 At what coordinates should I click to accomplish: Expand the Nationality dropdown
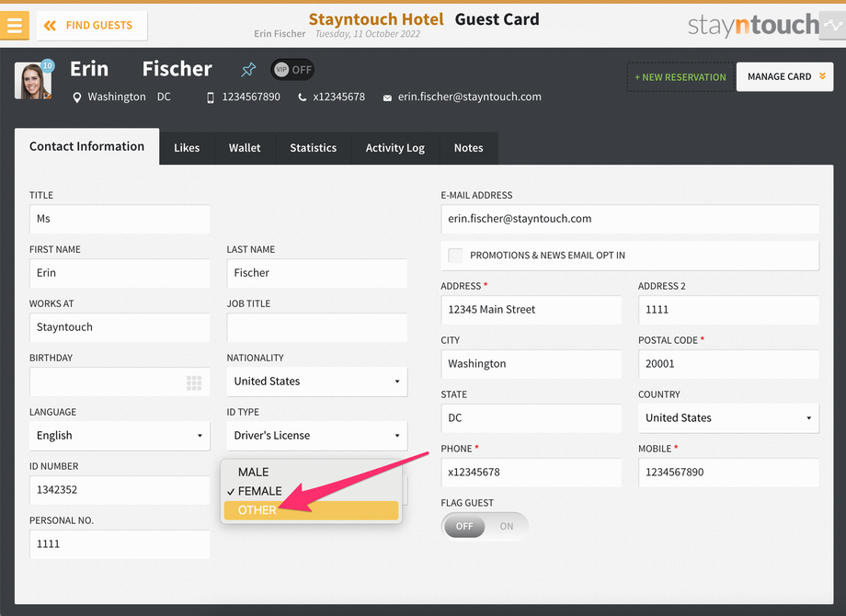316,382
